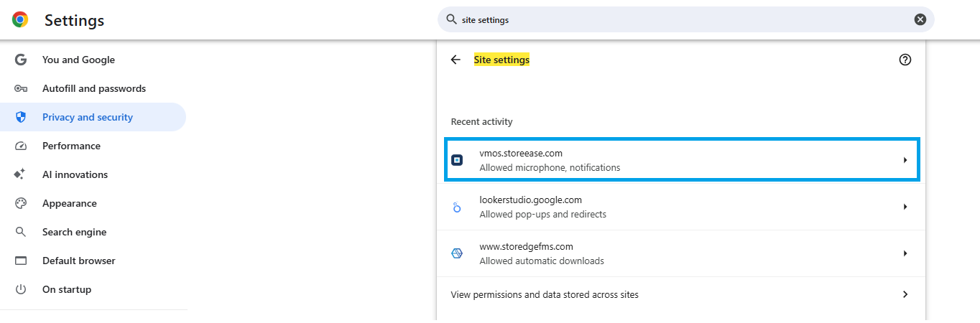Click the search settings input field

pyautogui.click(x=685, y=19)
